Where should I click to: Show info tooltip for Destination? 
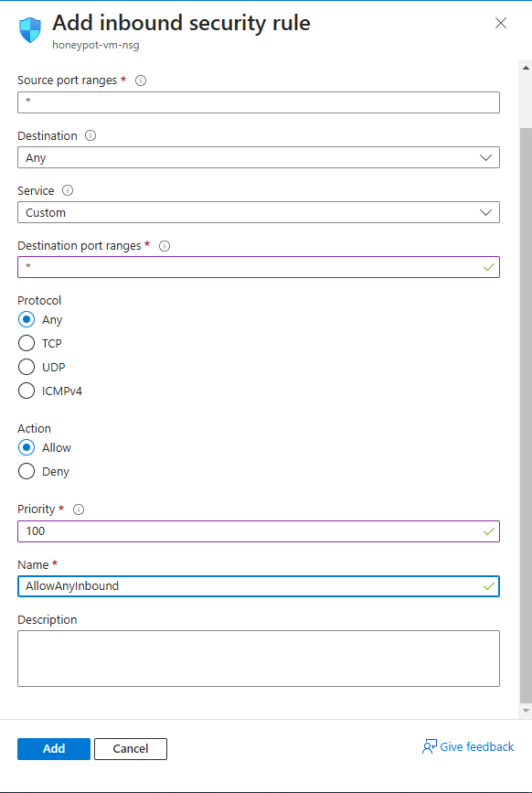90,135
